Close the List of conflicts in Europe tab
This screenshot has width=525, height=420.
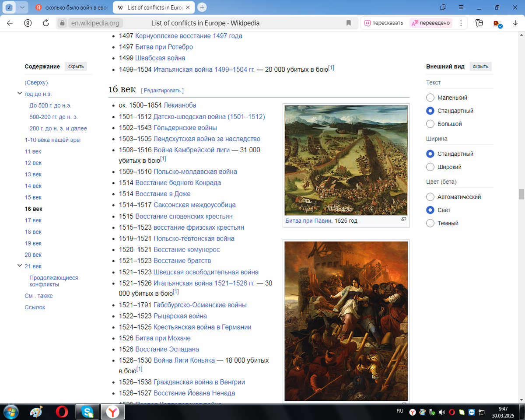188,7
